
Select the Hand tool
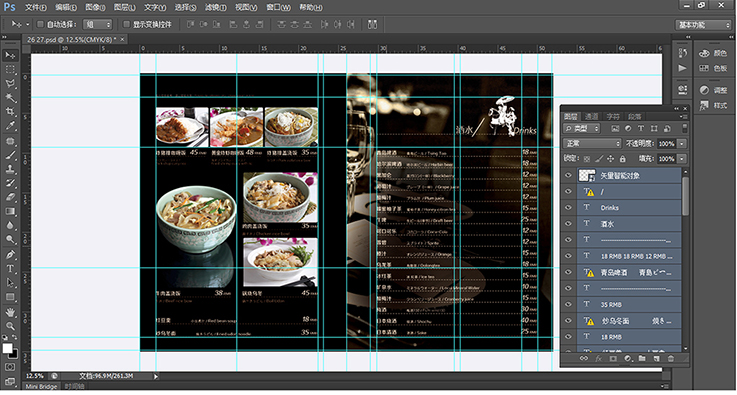(10, 312)
